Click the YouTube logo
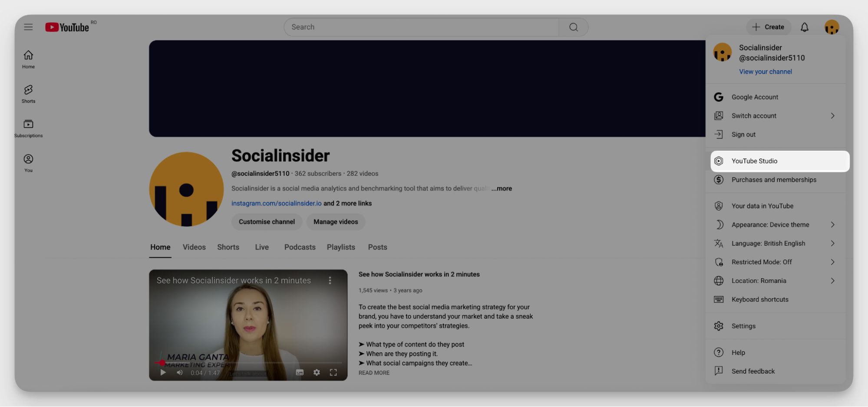Screen dimensions: 868x407 pyautogui.click(x=67, y=27)
